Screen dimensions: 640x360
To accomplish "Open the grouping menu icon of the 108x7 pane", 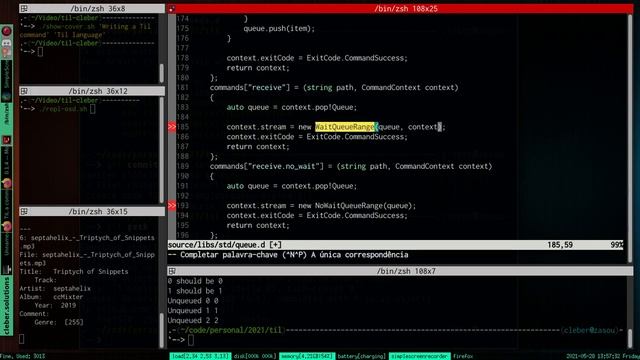I will click(x=172, y=271).
